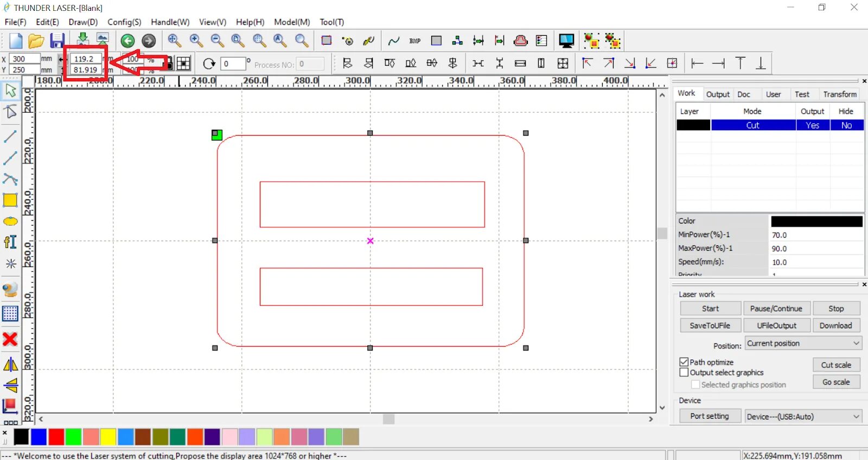The height and width of the screenshot is (460, 868).
Task: Open the Draw menu
Action: click(x=83, y=22)
